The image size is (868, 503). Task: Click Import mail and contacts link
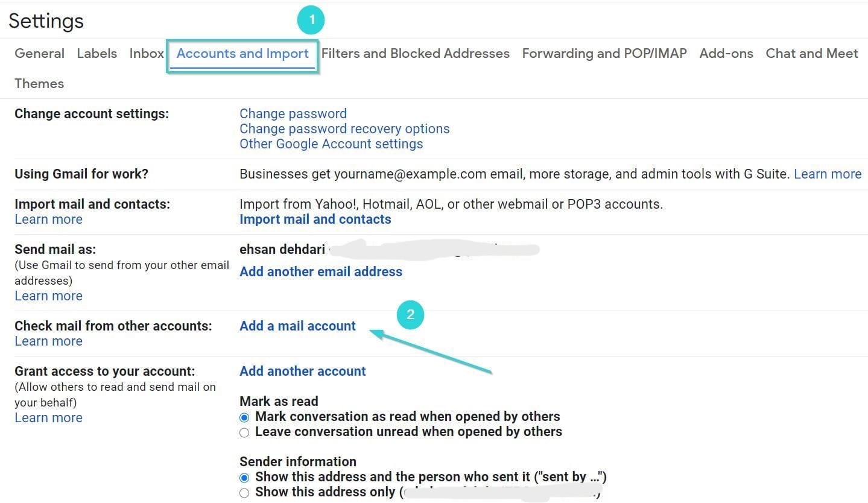315,220
